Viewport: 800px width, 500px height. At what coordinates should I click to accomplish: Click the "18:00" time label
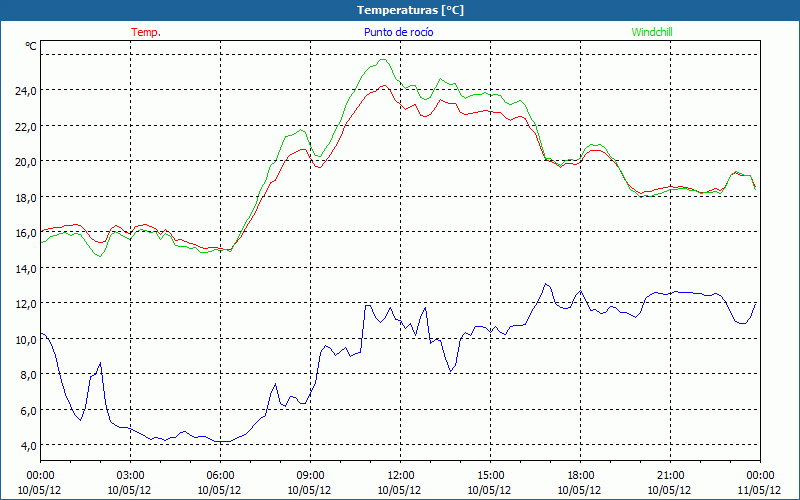click(x=580, y=476)
